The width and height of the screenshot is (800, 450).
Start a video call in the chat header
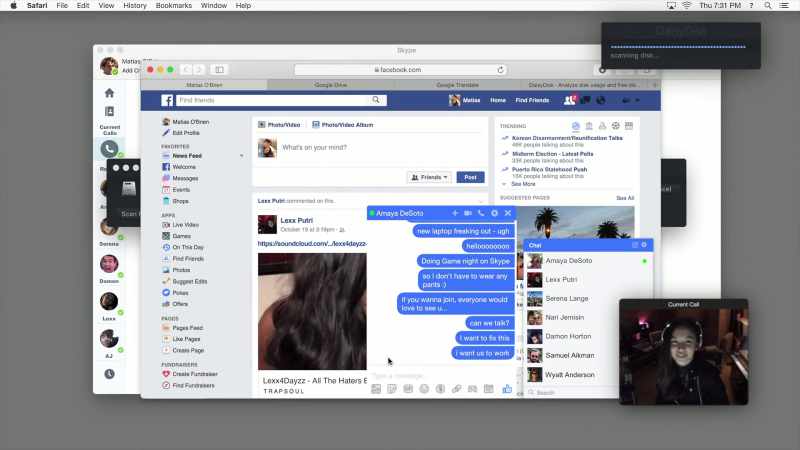tap(468, 213)
